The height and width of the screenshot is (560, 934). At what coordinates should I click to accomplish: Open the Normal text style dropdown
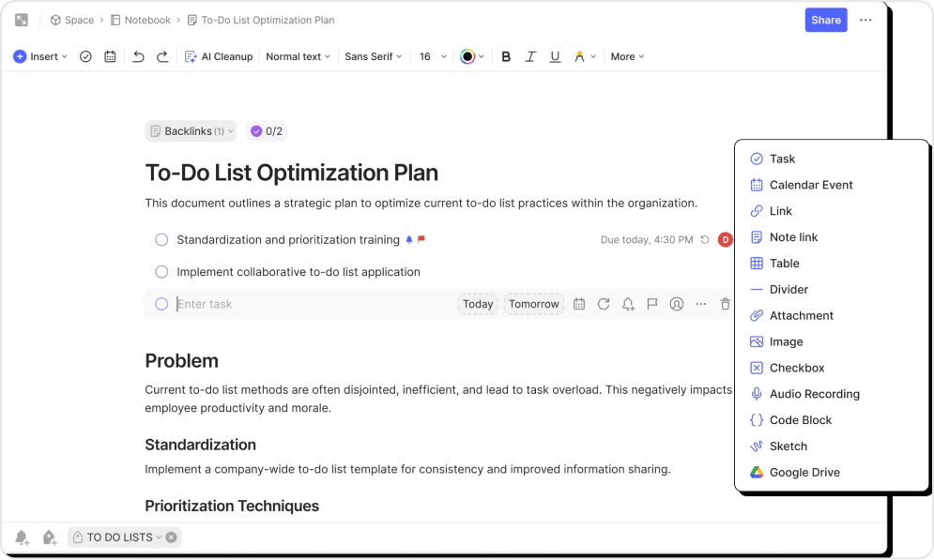[x=298, y=56]
